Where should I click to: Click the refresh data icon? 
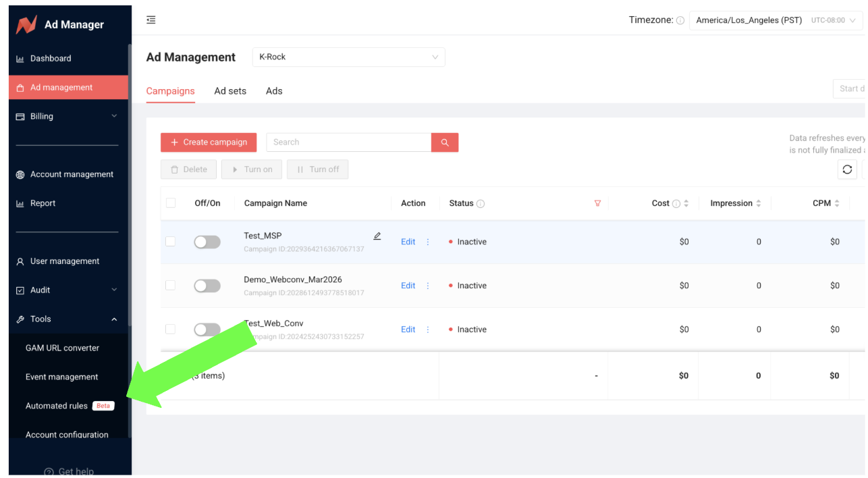pos(847,169)
